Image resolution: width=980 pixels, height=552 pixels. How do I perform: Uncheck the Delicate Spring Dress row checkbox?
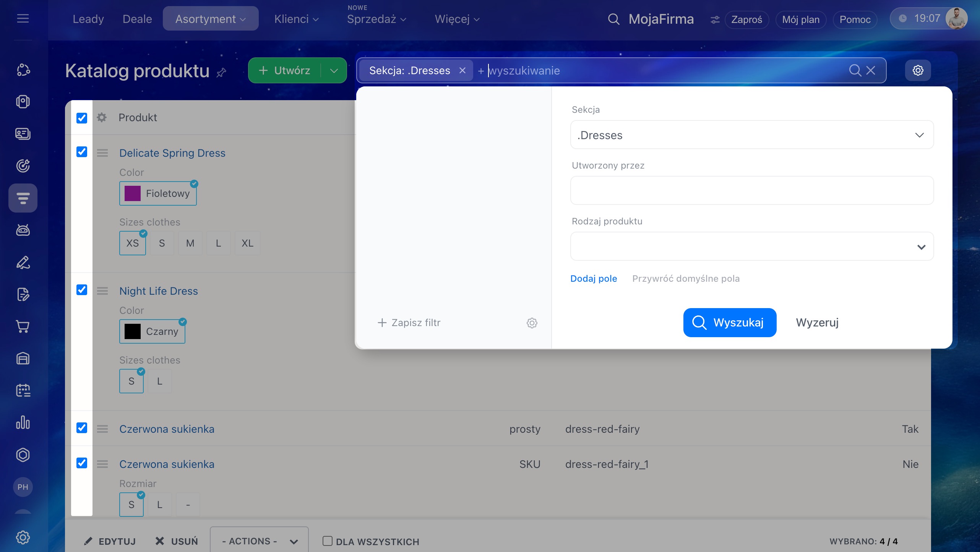click(x=82, y=152)
